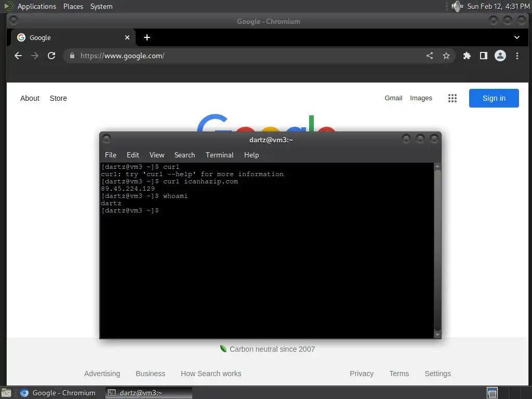Click the About link on Google
Image resolution: width=532 pixels, height=399 pixels.
pyautogui.click(x=30, y=98)
